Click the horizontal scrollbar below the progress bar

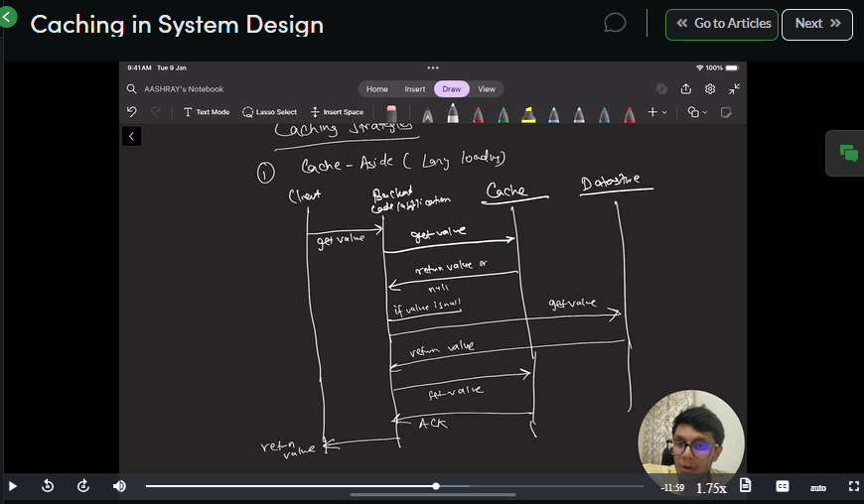(433, 495)
